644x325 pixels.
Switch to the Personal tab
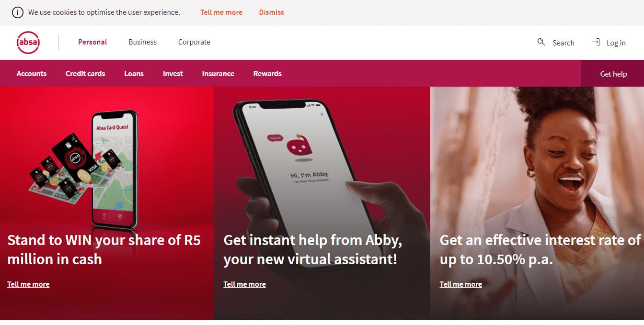92,42
